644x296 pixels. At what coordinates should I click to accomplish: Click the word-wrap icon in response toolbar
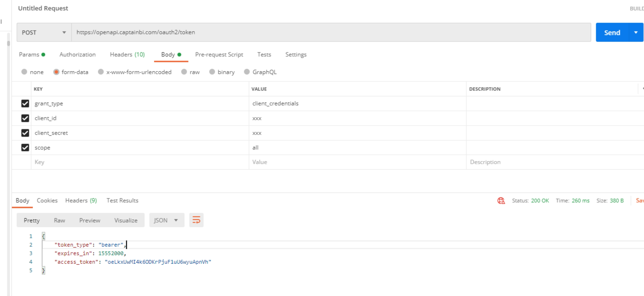click(x=196, y=220)
